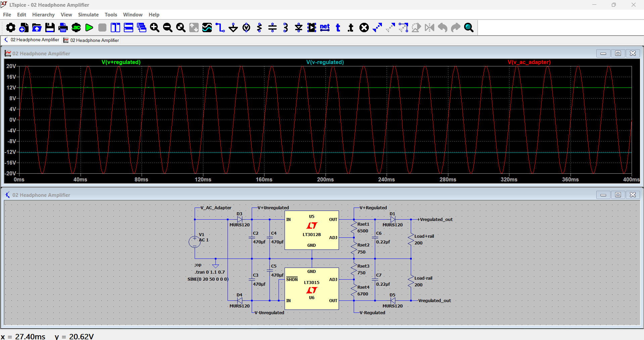Switch to schematic tab 02 Headphone Amplifier
644x340 pixels.
(x=32, y=40)
